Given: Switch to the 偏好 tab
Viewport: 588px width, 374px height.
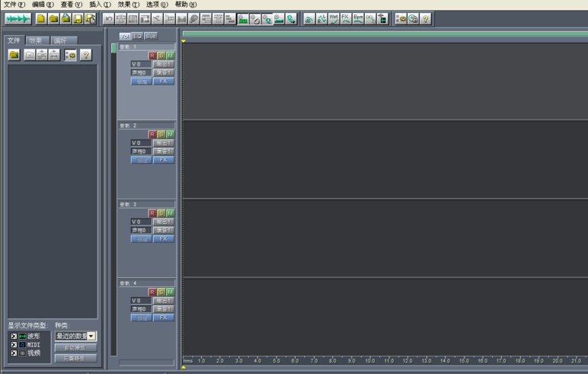Looking at the screenshot, I should click(59, 40).
